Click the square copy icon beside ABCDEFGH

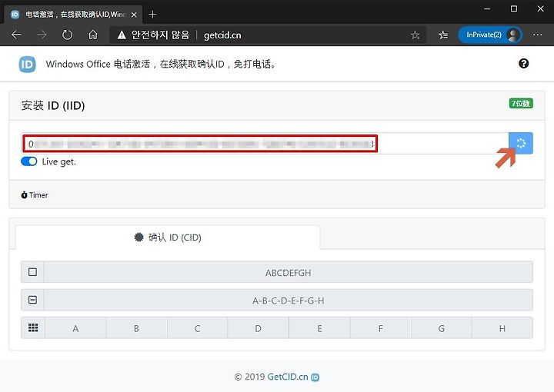coord(32,272)
